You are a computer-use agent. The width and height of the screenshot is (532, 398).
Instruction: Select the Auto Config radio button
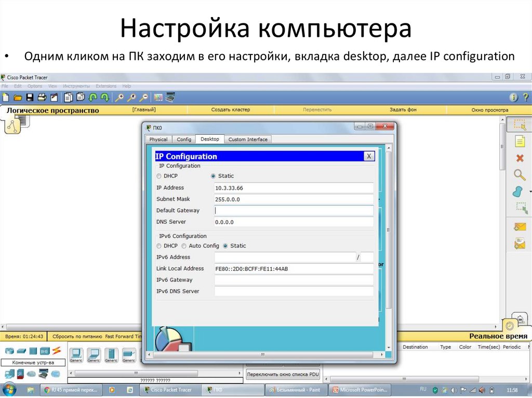(184, 246)
